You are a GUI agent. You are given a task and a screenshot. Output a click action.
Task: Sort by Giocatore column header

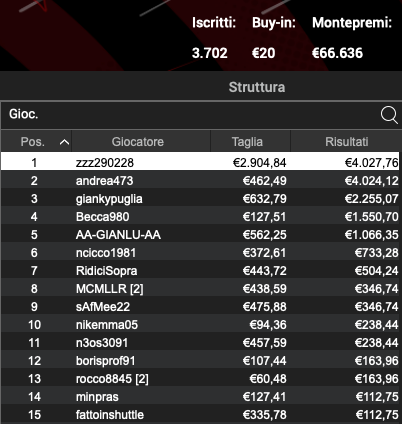pyautogui.click(x=138, y=142)
